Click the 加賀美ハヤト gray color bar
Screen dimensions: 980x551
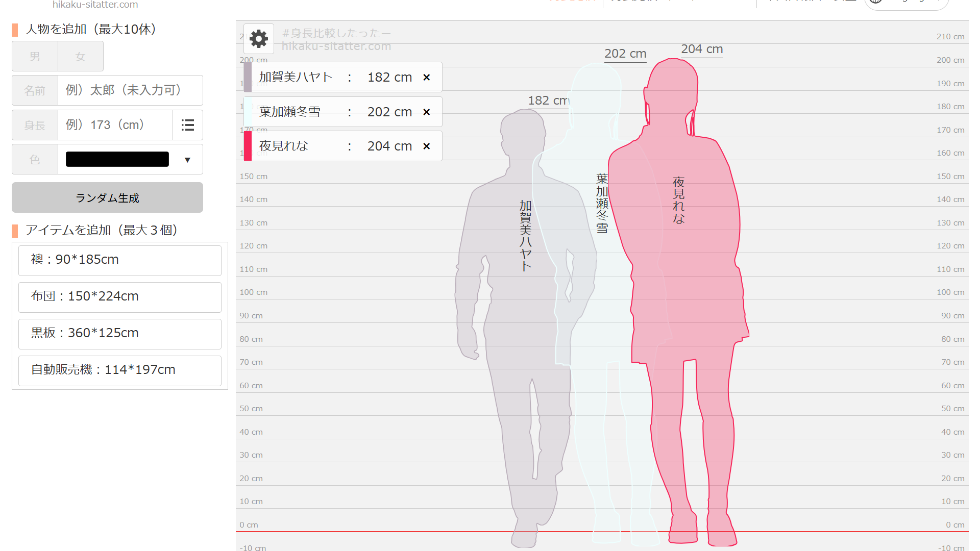pos(248,78)
